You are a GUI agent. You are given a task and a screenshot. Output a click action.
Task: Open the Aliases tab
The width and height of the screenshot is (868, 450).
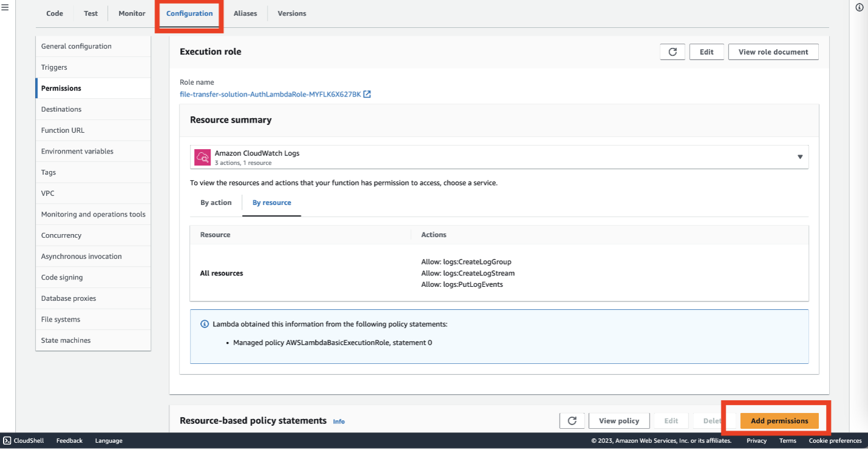click(245, 13)
